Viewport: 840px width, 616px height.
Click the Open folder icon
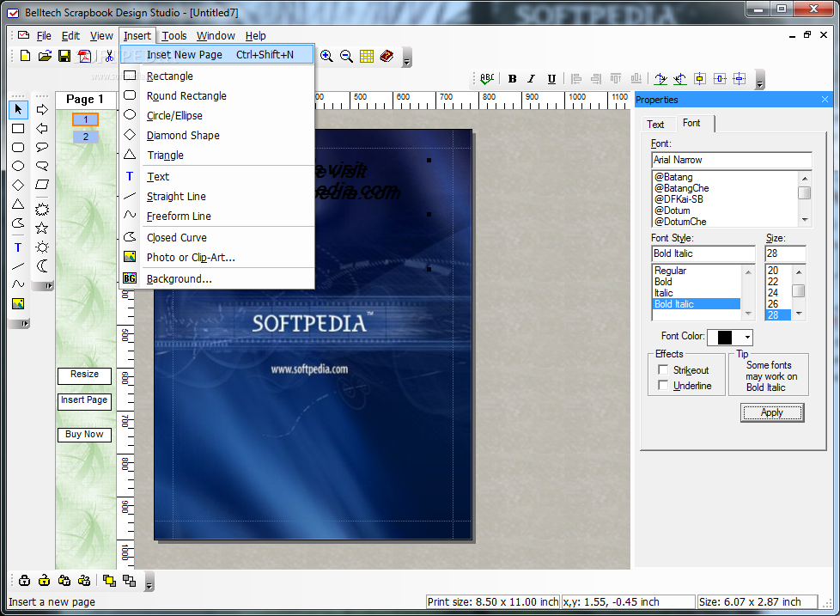45,56
